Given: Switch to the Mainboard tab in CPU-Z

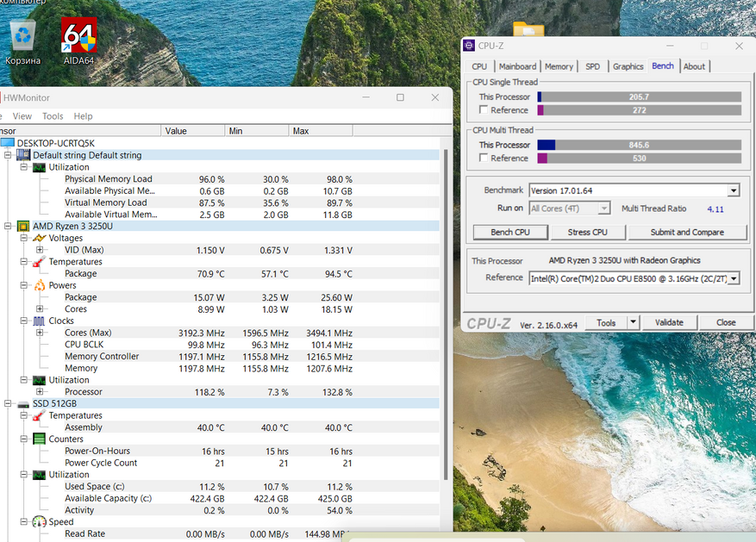Looking at the screenshot, I should 517,66.
